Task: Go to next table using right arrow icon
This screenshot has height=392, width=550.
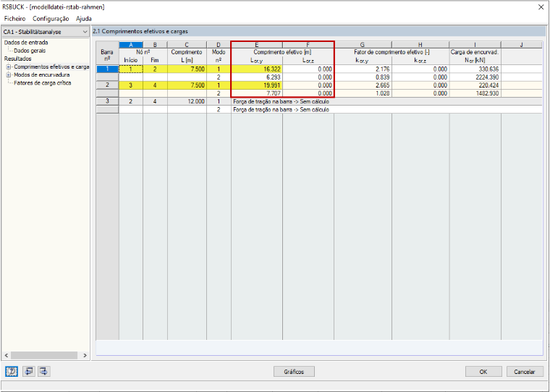Action: tap(44, 371)
